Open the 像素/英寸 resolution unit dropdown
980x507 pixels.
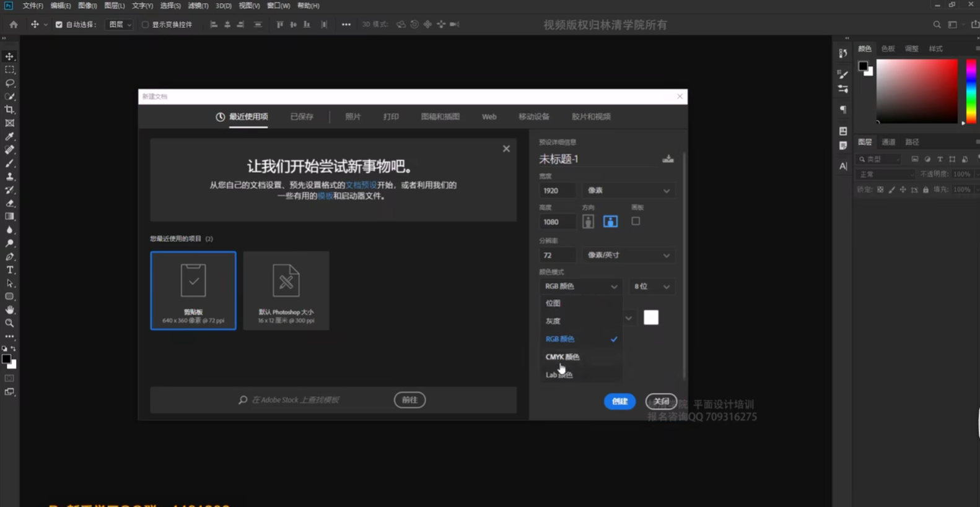tap(628, 255)
